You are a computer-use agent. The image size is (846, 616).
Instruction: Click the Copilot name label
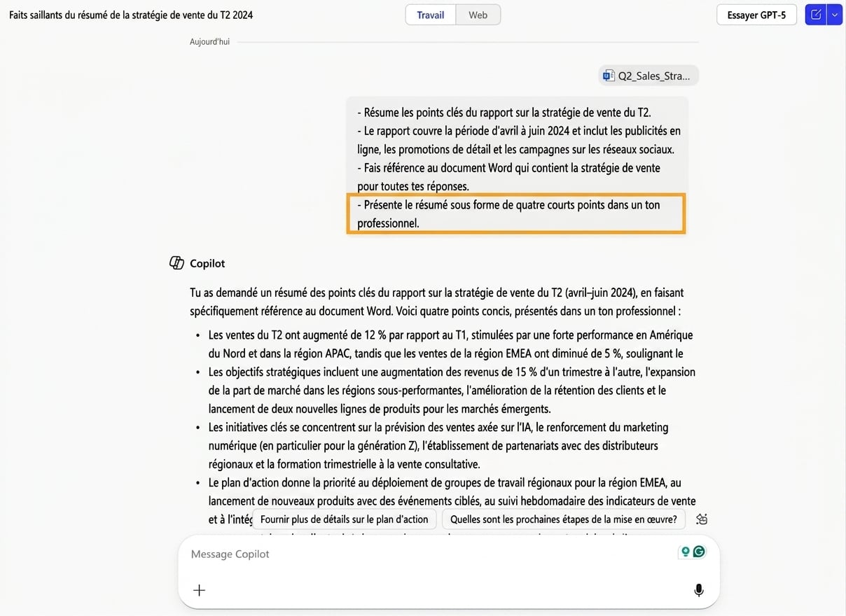tap(207, 263)
